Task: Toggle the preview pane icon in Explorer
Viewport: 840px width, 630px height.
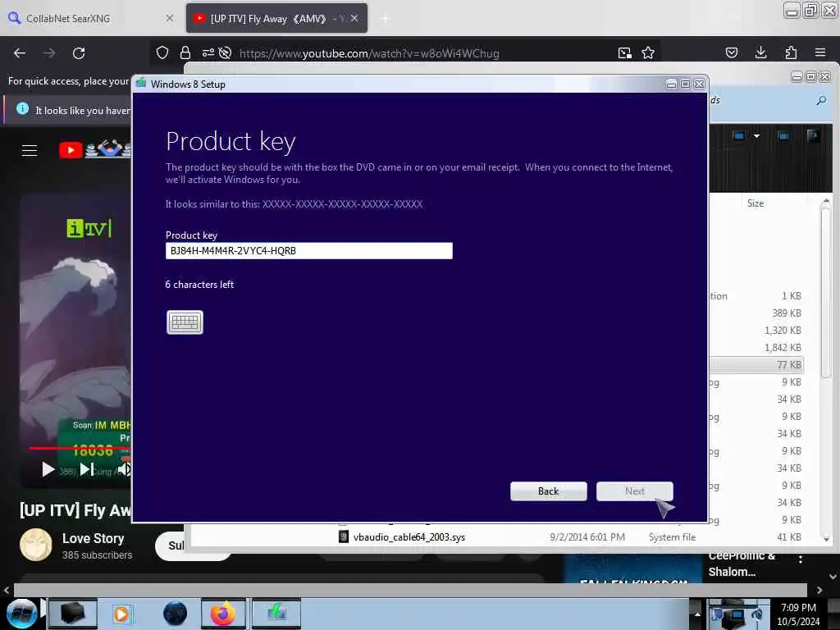Action: [x=783, y=136]
